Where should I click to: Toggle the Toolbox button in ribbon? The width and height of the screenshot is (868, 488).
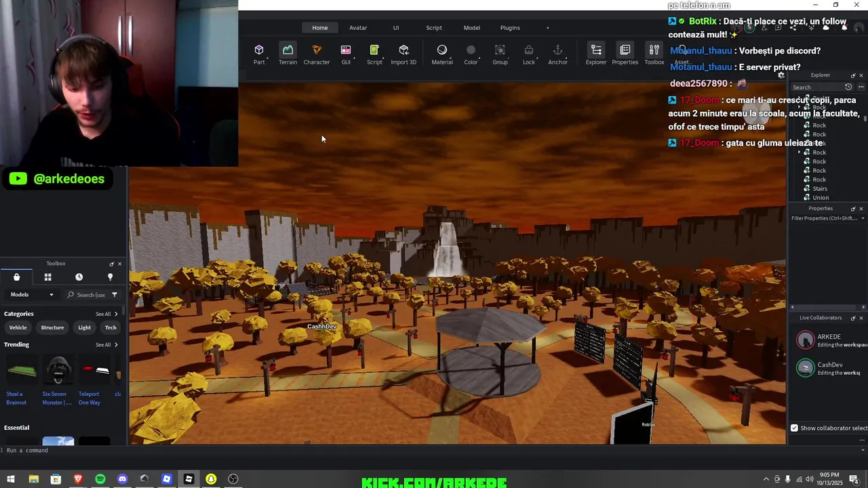point(654,54)
